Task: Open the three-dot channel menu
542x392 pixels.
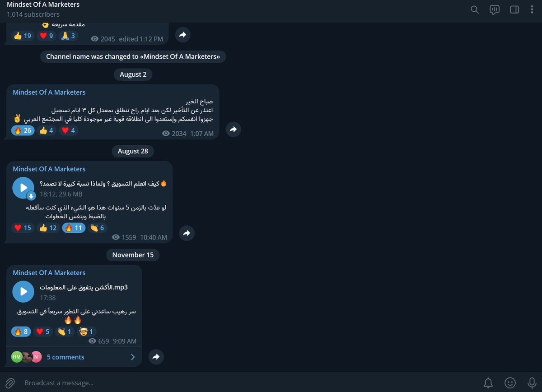Action: pyautogui.click(x=532, y=9)
